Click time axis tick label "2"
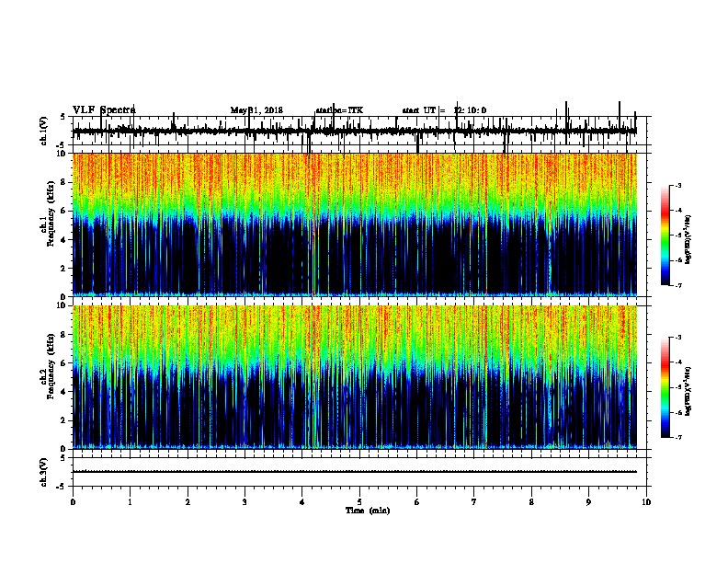The height and width of the screenshot is (563, 728). (188, 502)
